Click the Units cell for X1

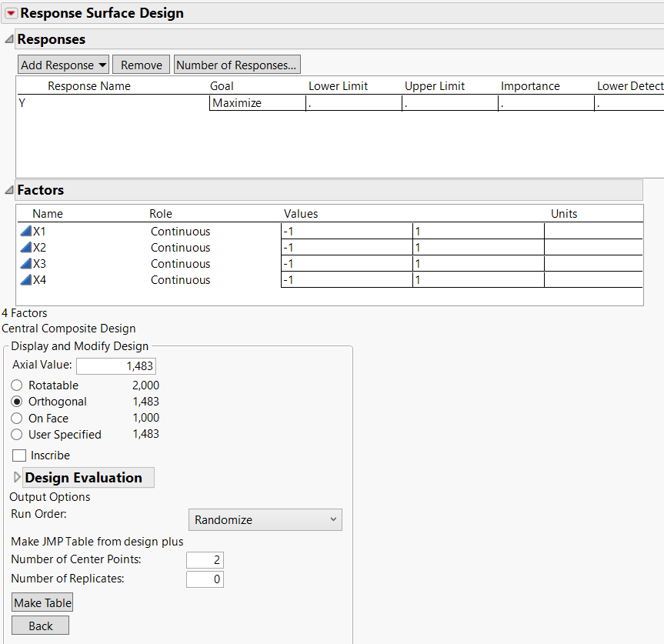(593, 231)
